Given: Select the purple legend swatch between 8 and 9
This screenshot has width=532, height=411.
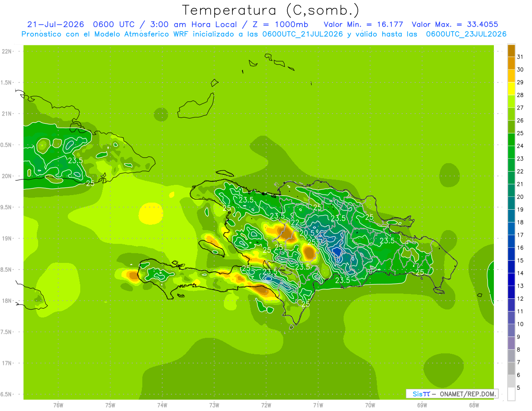Looking at the screenshot, I should (x=511, y=343).
